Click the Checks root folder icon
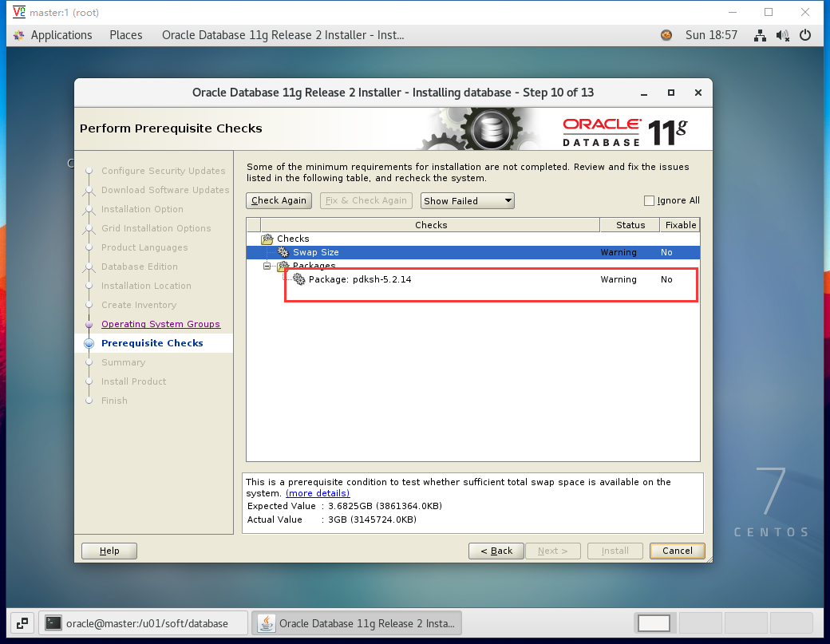The height and width of the screenshot is (644, 830). tap(267, 239)
